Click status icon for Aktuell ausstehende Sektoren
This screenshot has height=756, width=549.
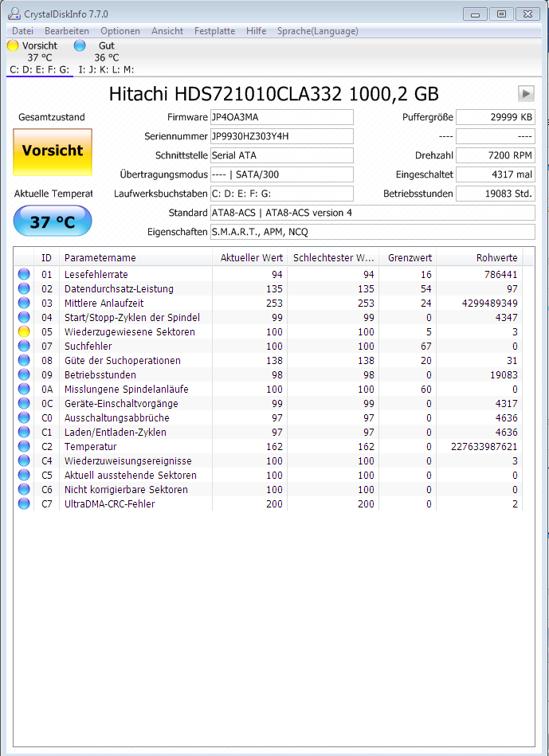coord(24,475)
